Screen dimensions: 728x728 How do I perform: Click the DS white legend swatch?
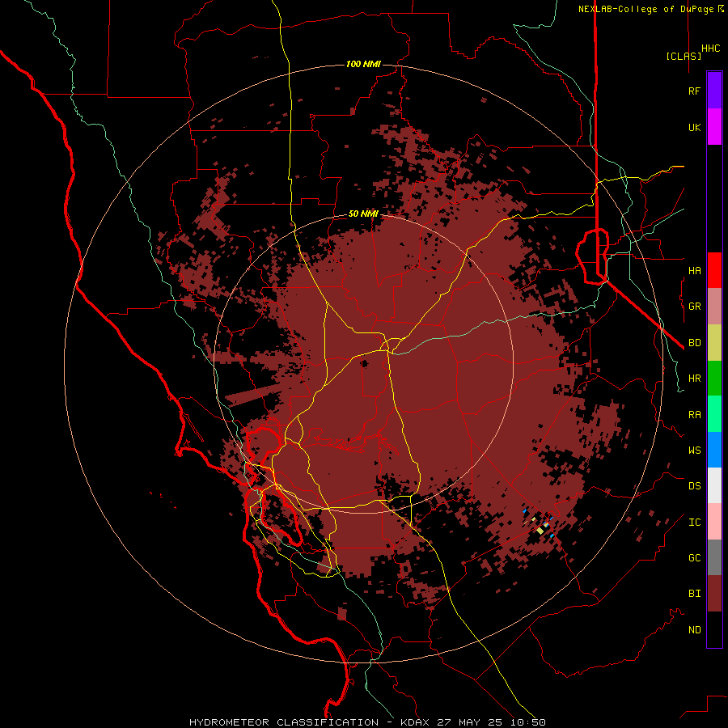(714, 485)
